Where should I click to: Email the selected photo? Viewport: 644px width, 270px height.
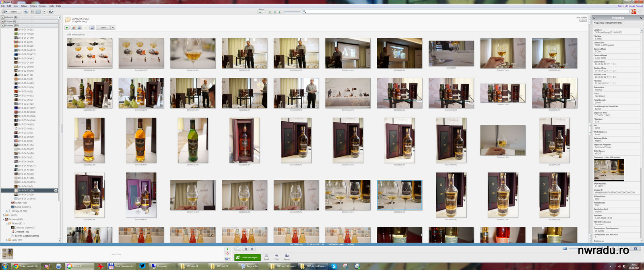coord(266,257)
